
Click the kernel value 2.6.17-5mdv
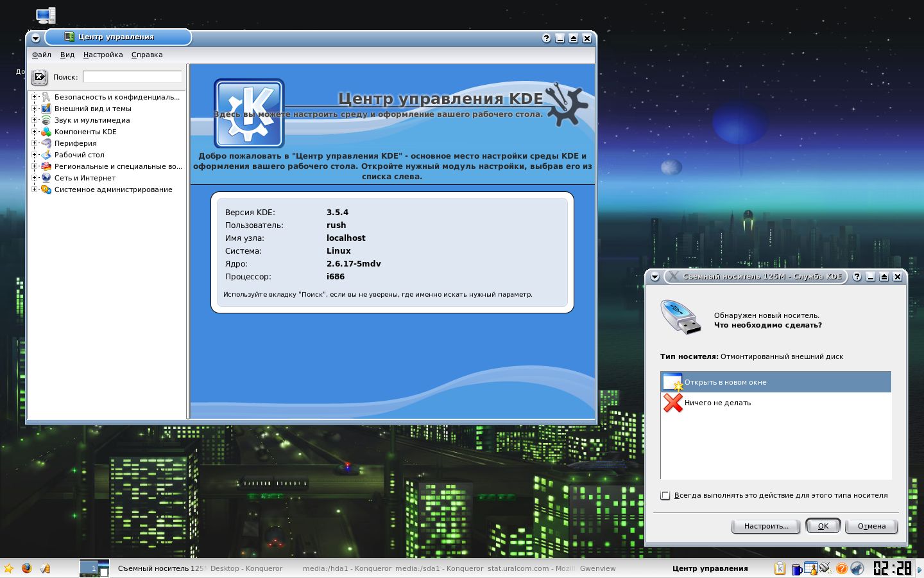pos(354,264)
